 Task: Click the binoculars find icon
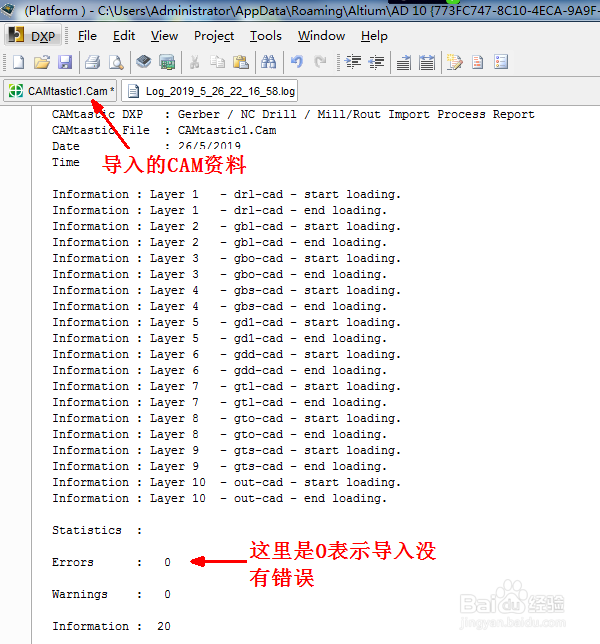point(269,62)
